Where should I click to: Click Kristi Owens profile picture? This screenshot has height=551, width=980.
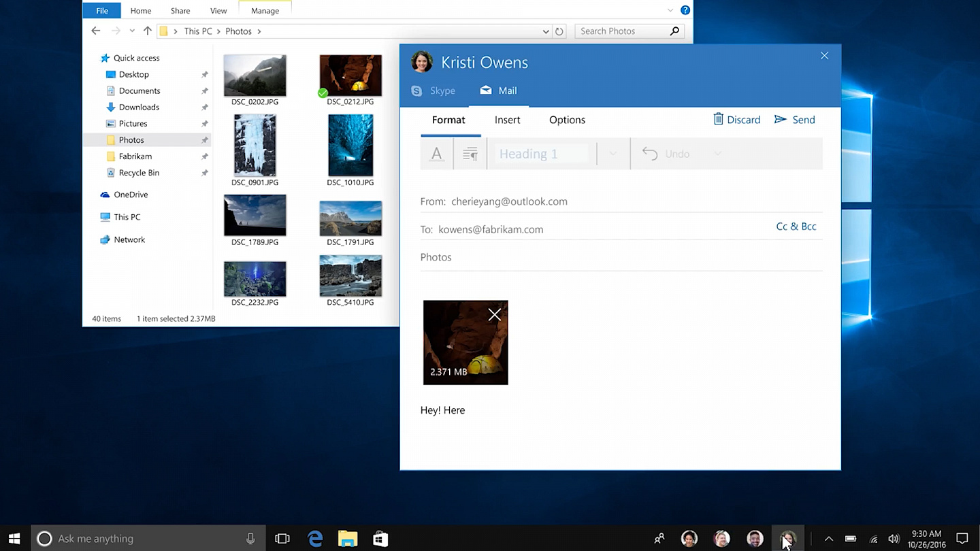point(422,62)
